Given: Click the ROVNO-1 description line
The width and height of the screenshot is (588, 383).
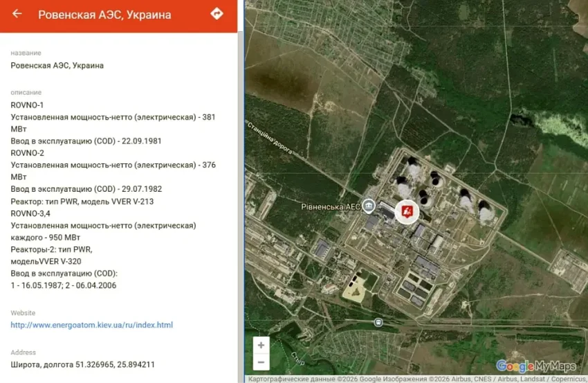Looking at the screenshot, I should click(x=28, y=105).
